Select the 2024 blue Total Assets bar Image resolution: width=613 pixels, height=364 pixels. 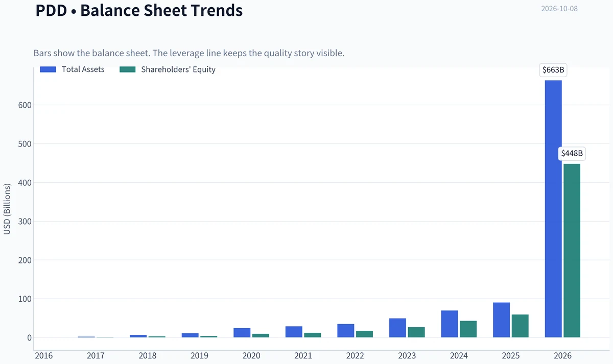tap(450, 324)
